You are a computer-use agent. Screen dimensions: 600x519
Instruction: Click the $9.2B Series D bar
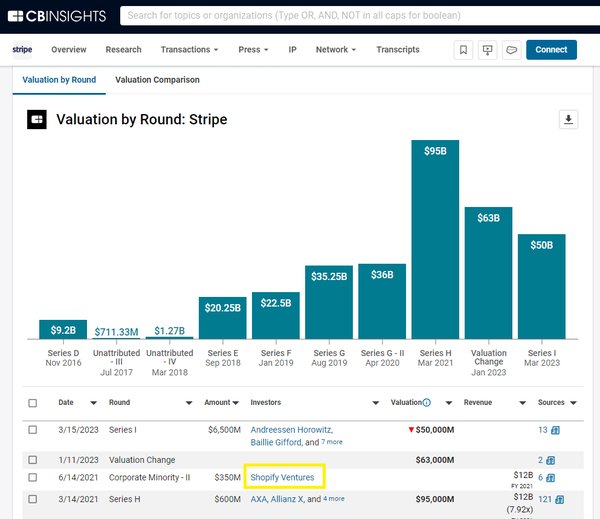click(x=63, y=330)
